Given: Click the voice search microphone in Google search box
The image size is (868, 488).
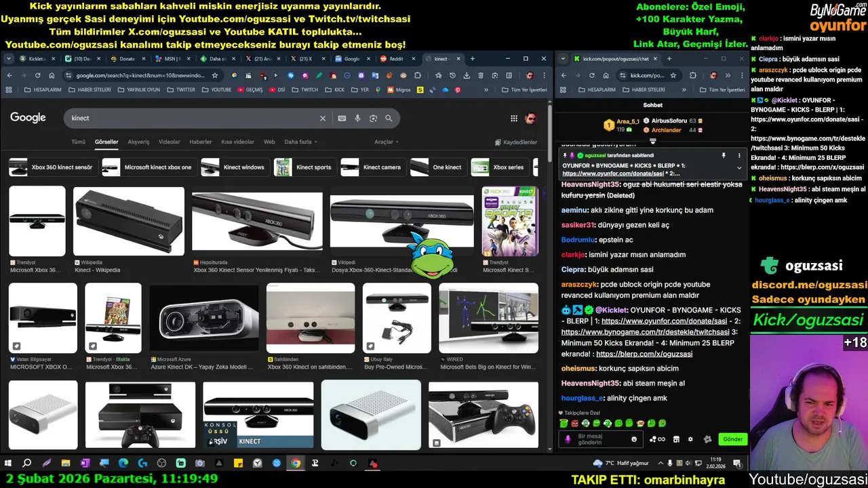Looking at the screenshot, I should (x=357, y=118).
